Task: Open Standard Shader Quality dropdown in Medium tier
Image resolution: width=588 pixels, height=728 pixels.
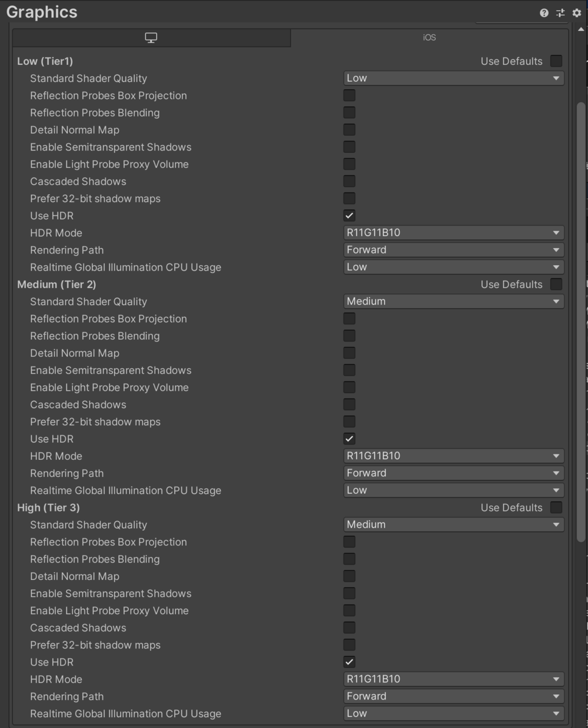Action: (453, 301)
